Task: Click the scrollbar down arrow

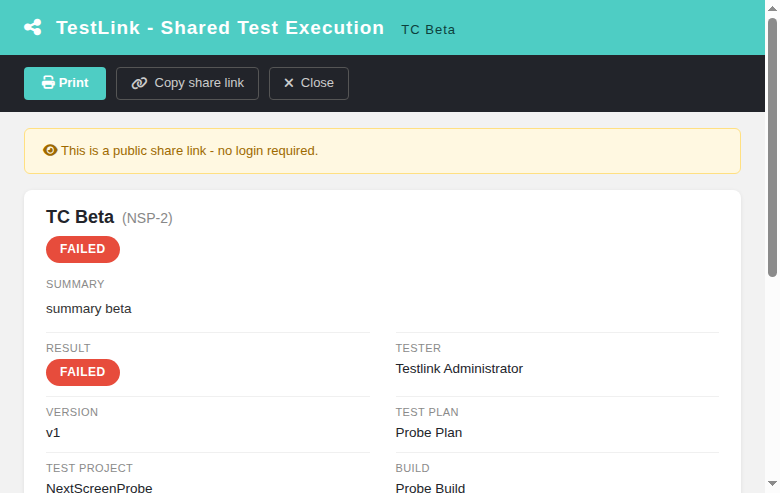Action: [x=772, y=484]
